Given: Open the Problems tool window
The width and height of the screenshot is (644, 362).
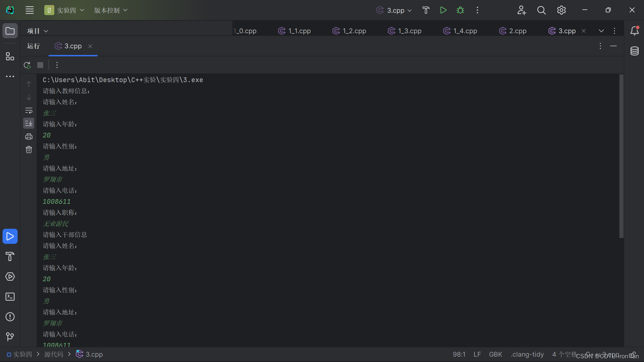Looking at the screenshot, I should tap(10, 317).
